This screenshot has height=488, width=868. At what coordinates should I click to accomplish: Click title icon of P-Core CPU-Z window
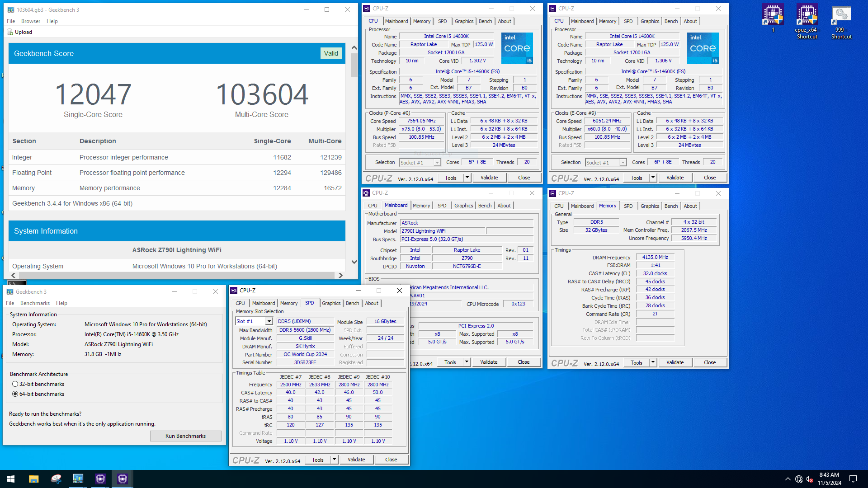coord(367,9)
